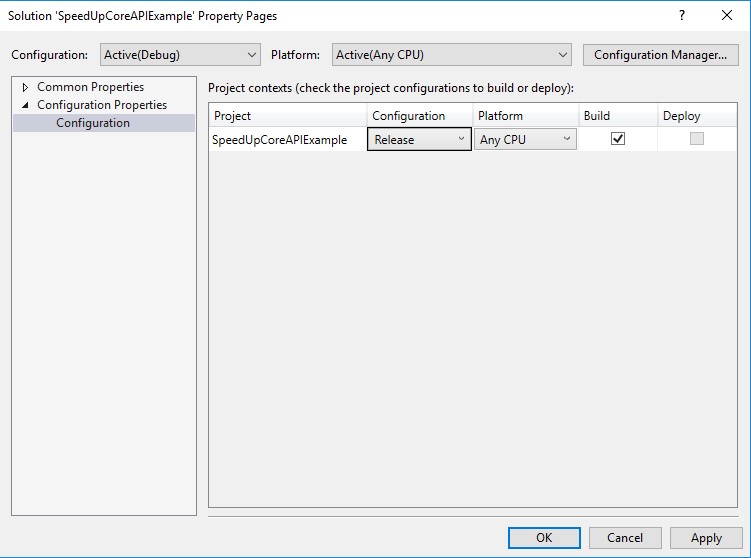The image size is (751, 558).
Task: Click the Deploy checkbox for SpeedUpCoreAPIExample
Action: [x=697, y=139]
